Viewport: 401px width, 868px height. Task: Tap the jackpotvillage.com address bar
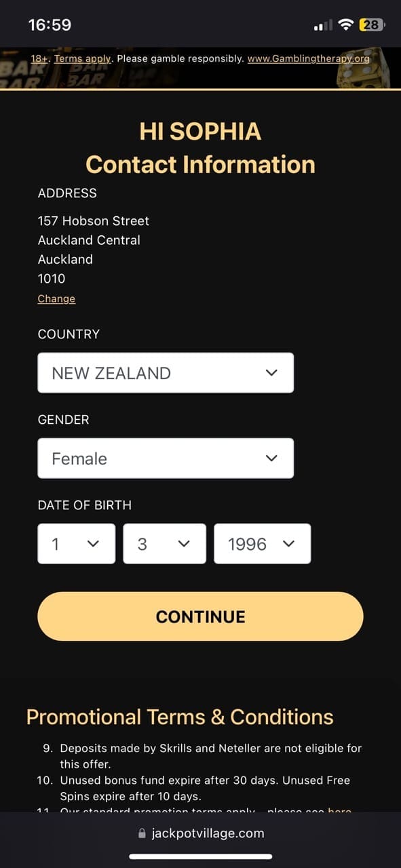point(200,833)
